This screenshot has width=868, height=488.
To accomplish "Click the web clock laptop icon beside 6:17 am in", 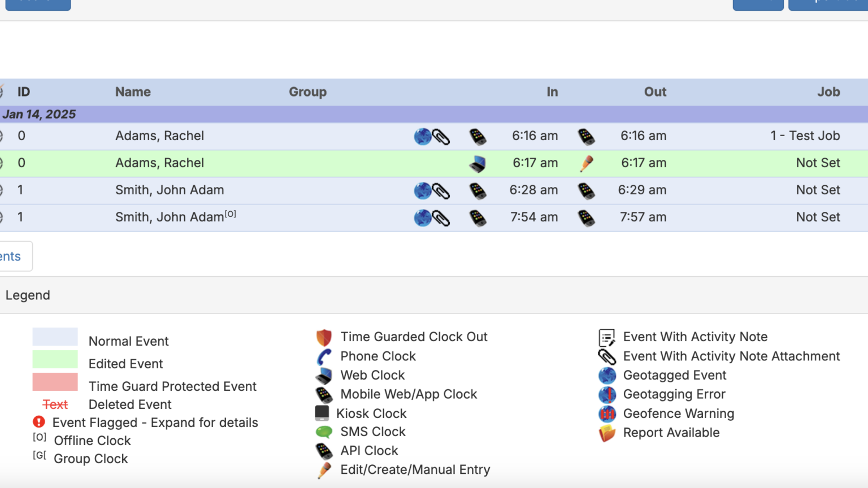I will (478, 164).
